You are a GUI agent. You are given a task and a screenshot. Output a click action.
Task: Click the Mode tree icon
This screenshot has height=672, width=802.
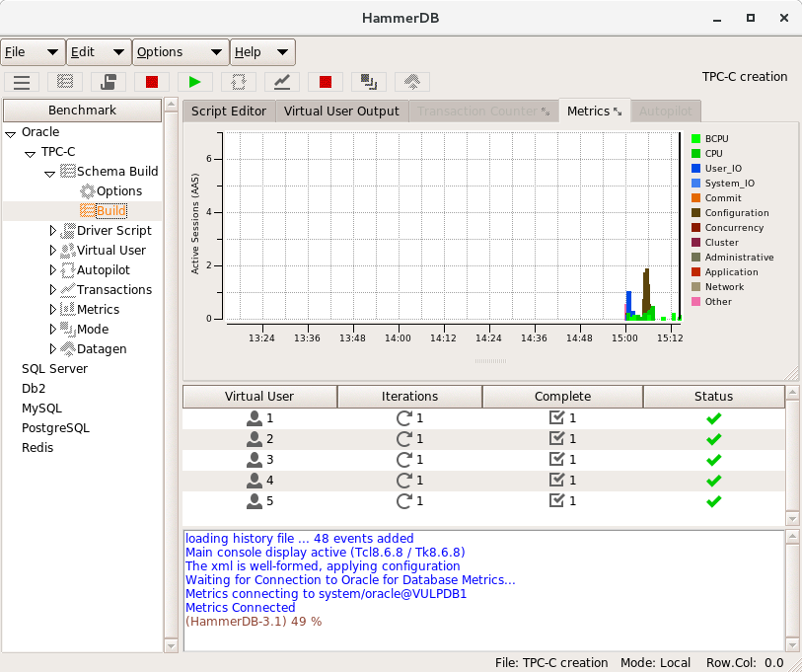(67, 329)
